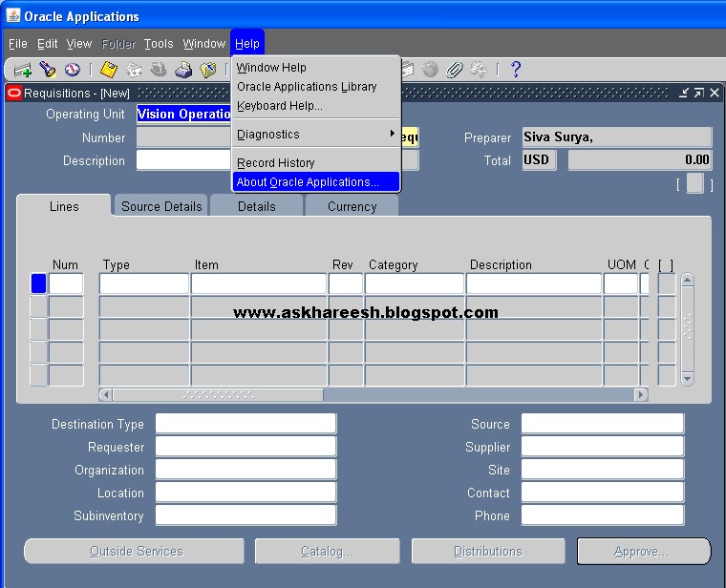
Task: Close the Requisitions inner window
Action: coord(715,93)
